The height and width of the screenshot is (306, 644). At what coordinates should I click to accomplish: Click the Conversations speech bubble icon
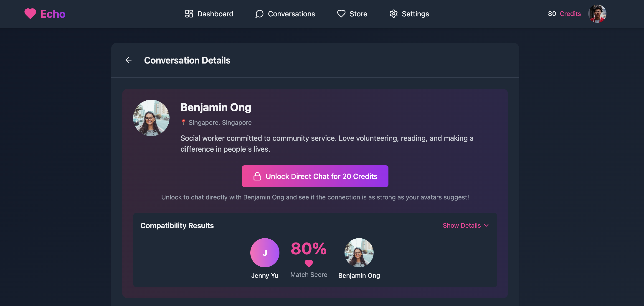click(x=259, y=14)
